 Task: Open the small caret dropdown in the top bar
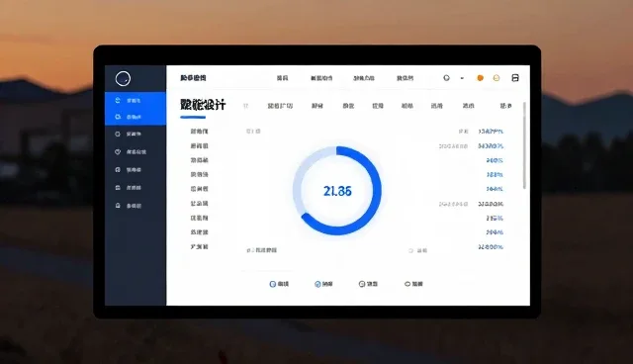pos(462,78)
